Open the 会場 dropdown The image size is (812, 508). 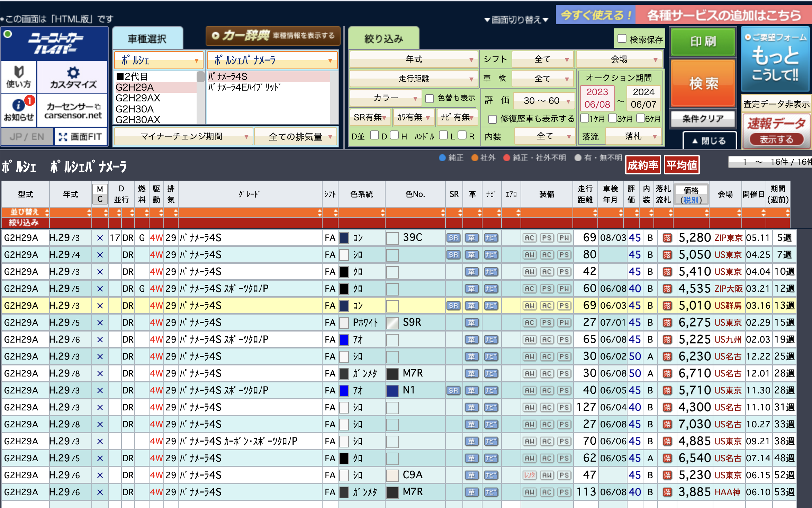[x=619, y=59]
